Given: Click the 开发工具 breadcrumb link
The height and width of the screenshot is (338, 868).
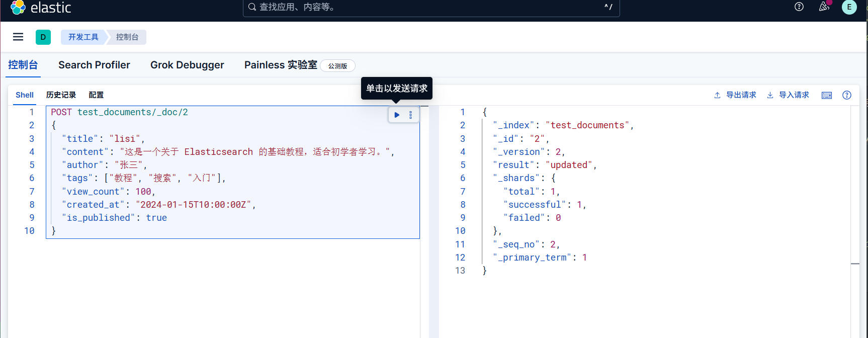Looking at the screenshot, I should coord(83,37).
